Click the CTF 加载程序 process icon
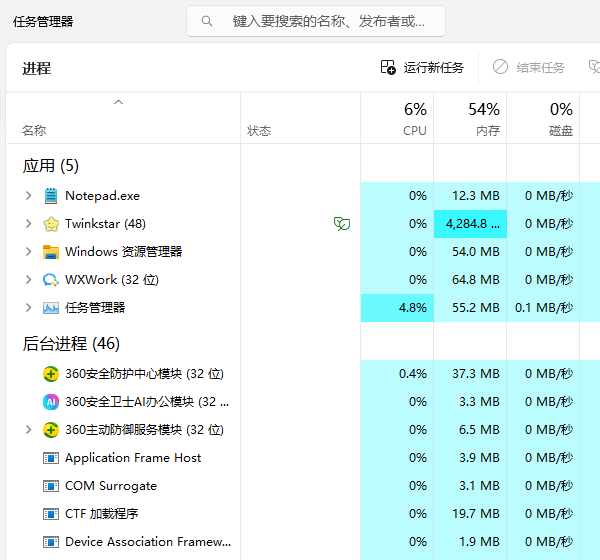 (51, 514)
